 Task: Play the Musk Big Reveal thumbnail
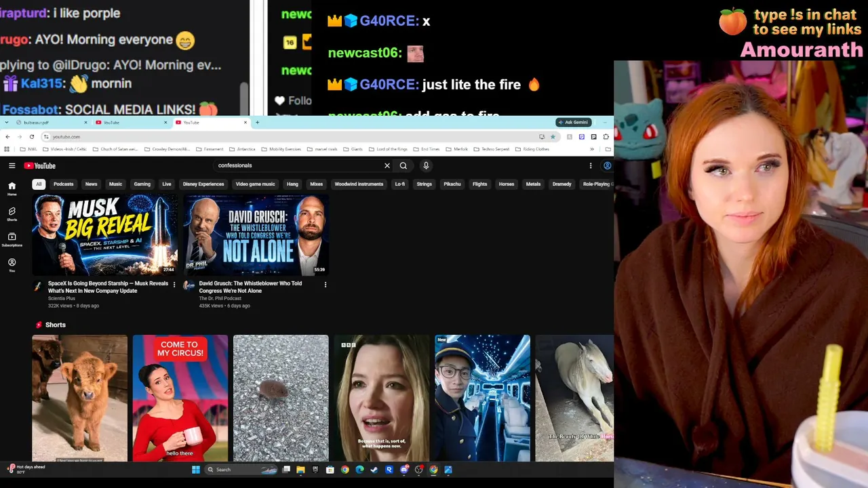click(x=105, y=235)
